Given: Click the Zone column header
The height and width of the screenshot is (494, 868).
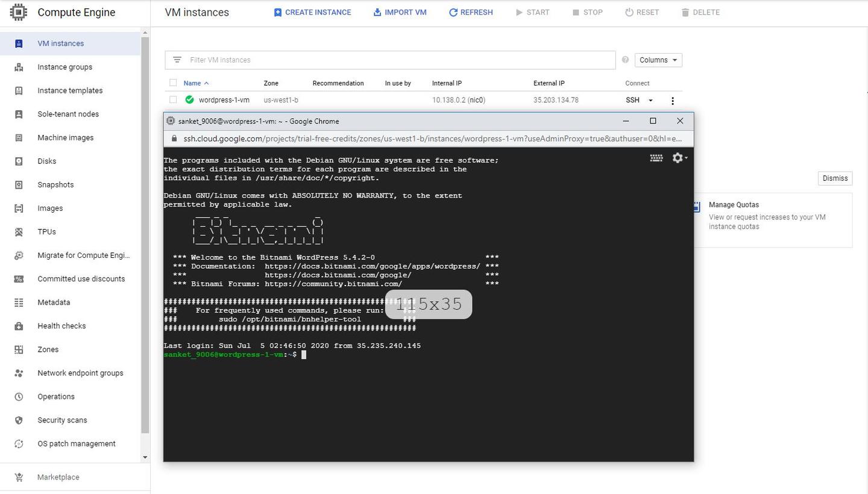Looking at the screenshot, I should [x=271, y=83].
